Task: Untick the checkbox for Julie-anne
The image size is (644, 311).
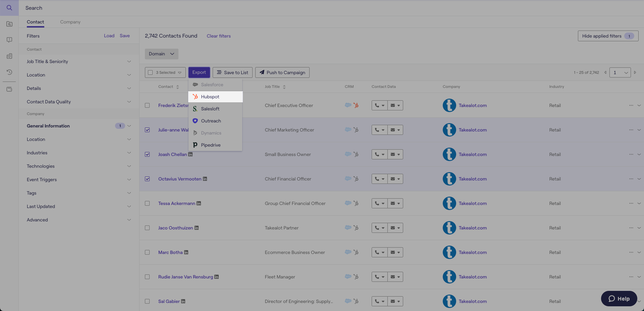Action: [x=147, y=130]
